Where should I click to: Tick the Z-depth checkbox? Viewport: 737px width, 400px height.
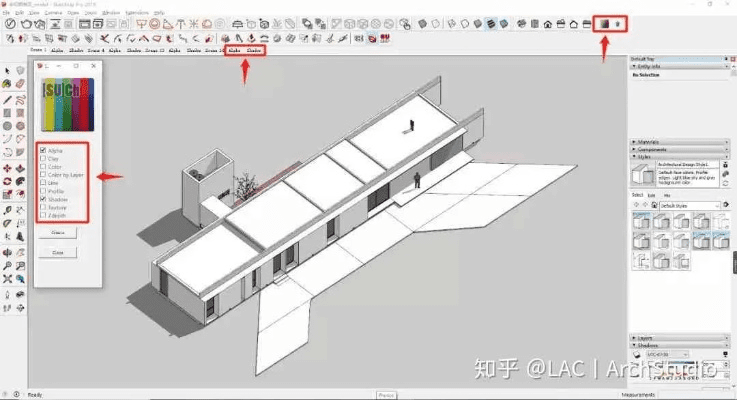pos(42,215)
